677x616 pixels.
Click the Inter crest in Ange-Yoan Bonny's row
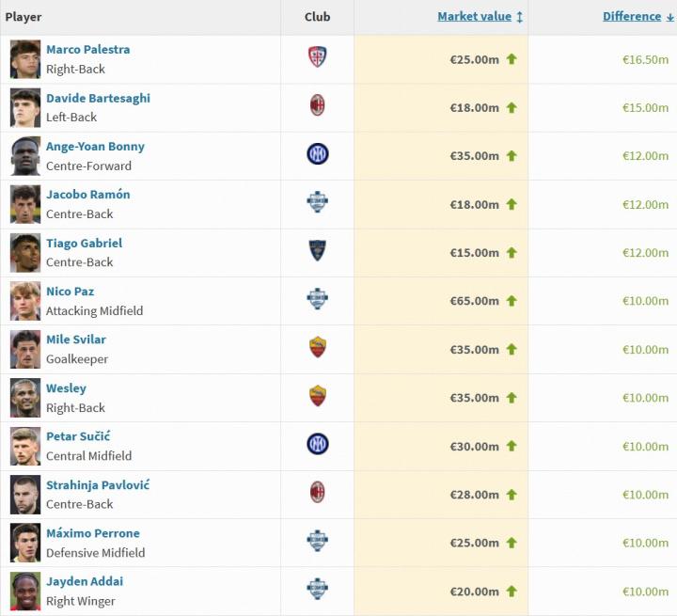tap(317, 155)
